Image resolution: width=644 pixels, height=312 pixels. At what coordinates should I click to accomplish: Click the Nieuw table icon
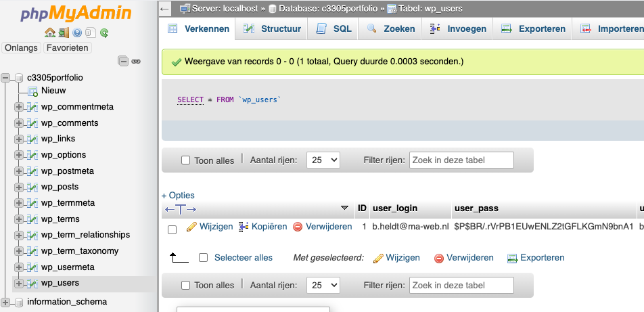[x=32, y=91]
